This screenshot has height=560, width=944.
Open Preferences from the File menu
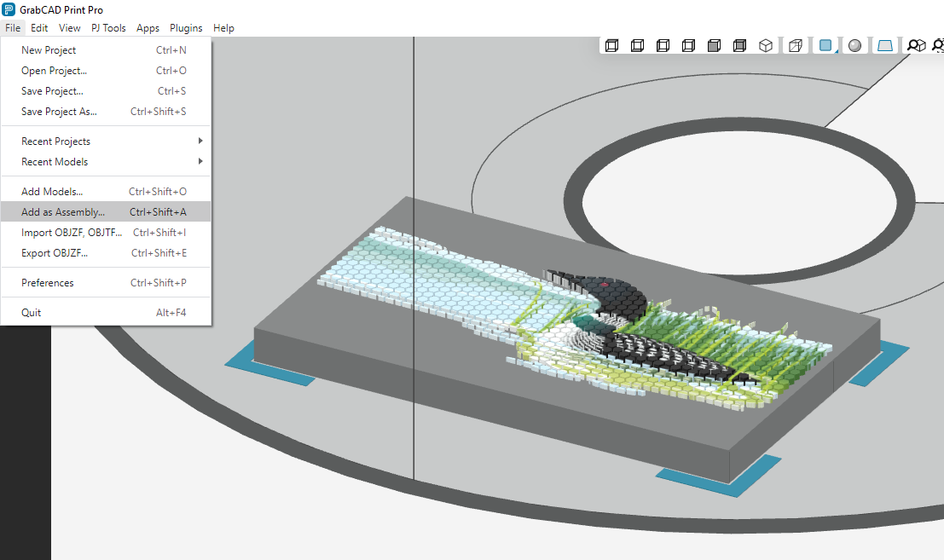[48, 283]
